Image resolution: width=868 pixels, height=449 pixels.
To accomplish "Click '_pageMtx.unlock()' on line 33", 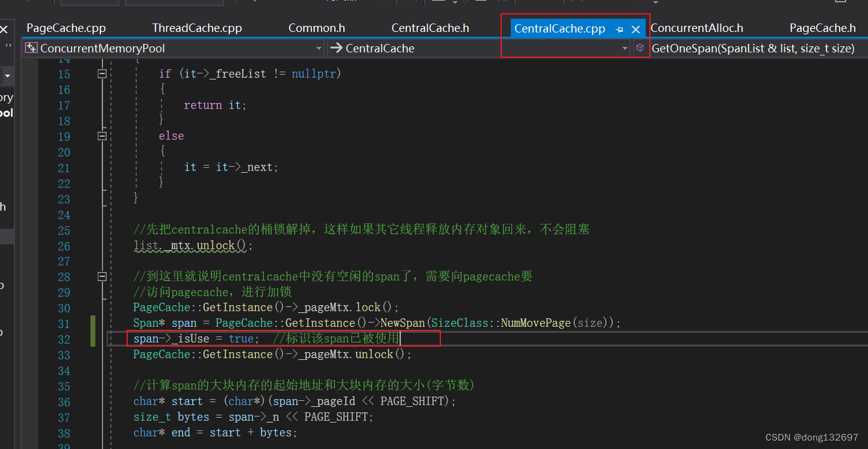I will [x=352, y=355].
